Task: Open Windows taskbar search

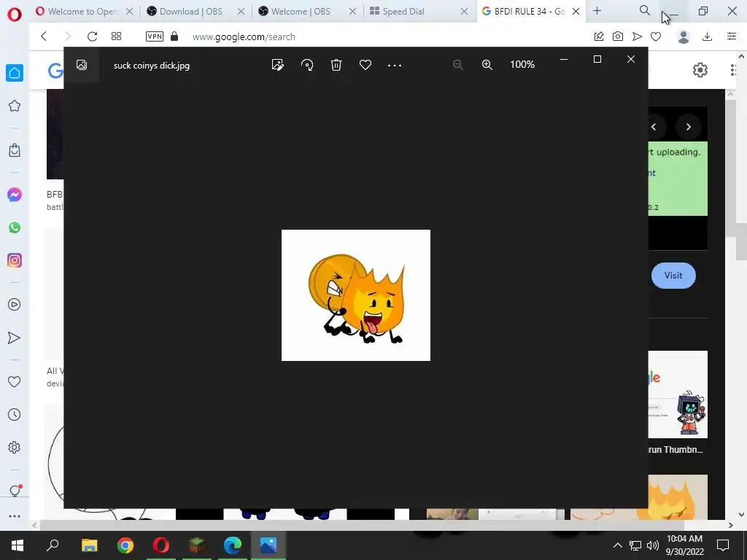Action: (53, 545)
